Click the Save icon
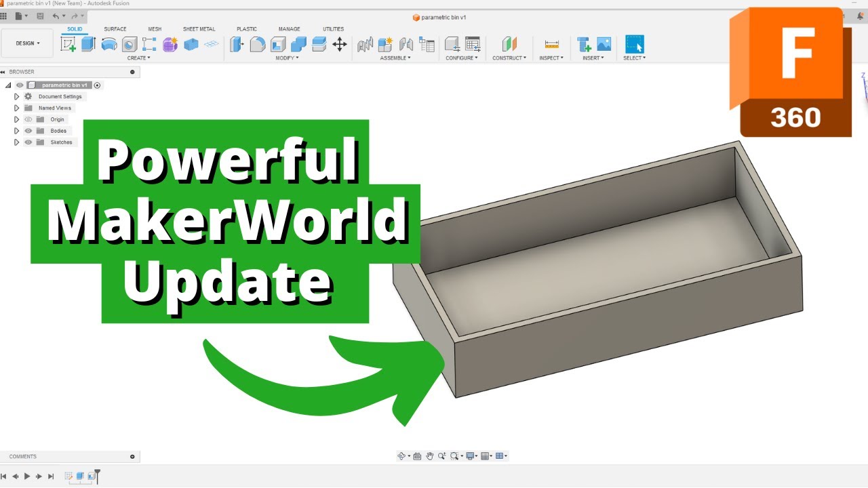 41,16
